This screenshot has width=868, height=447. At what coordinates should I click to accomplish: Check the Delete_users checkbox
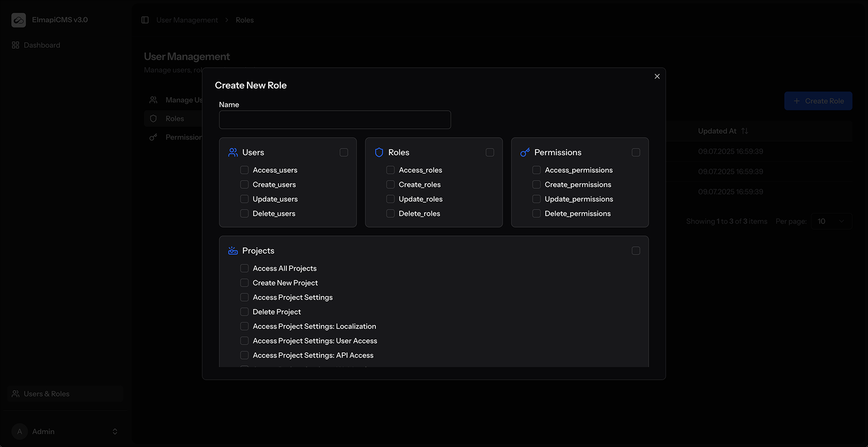[x=244, y=213]
